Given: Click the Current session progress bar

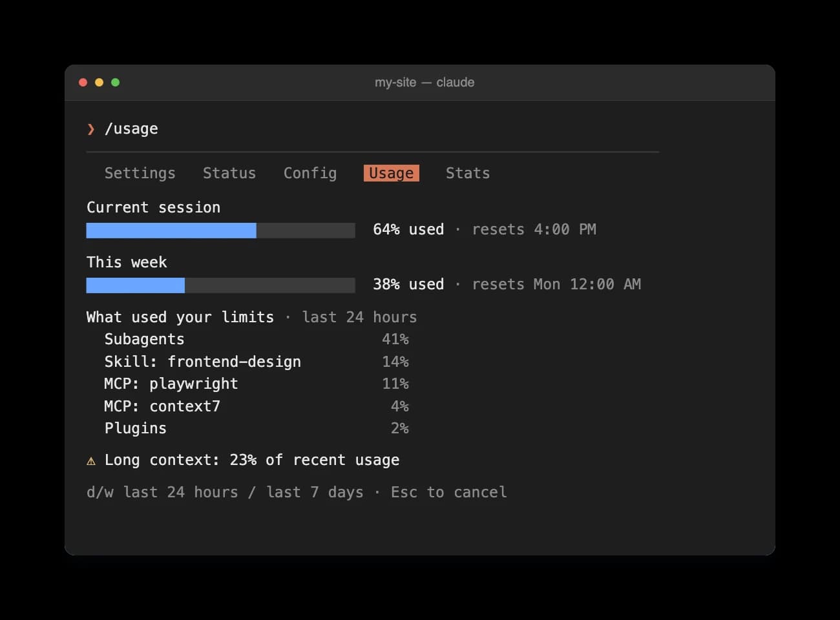Looking at the screenshot, I should (x=220, y=230).
